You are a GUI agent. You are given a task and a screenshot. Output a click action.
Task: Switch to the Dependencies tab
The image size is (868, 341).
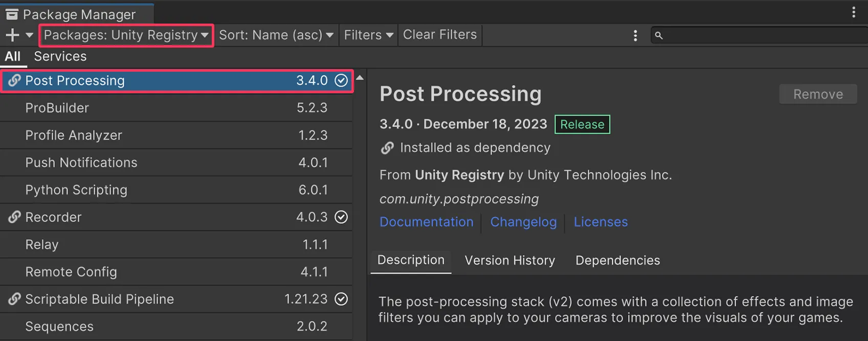(617, 260)
